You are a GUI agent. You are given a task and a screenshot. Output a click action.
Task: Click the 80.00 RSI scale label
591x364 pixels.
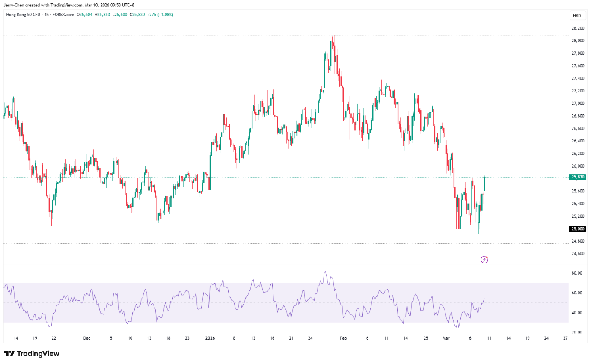[577, 273]
